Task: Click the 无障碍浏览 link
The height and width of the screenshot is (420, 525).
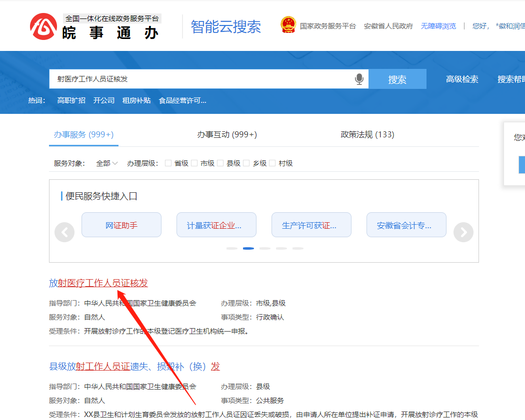Action: coord(438,26)
